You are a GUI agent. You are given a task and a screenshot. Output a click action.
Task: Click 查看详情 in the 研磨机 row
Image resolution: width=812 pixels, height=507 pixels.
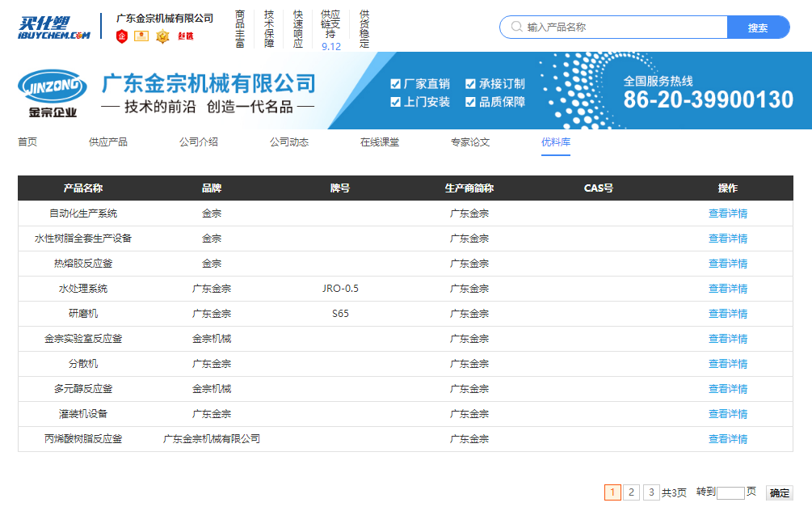point(728,314)
